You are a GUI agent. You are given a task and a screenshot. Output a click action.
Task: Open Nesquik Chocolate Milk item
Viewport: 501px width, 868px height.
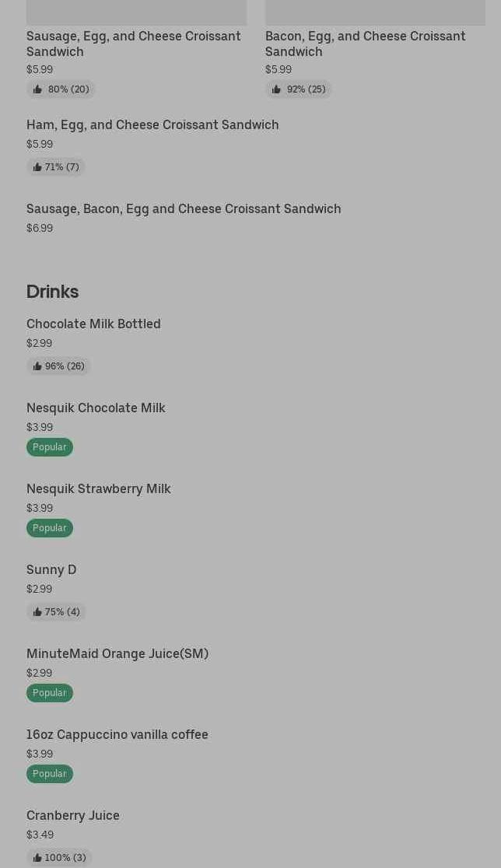(96, 408)
